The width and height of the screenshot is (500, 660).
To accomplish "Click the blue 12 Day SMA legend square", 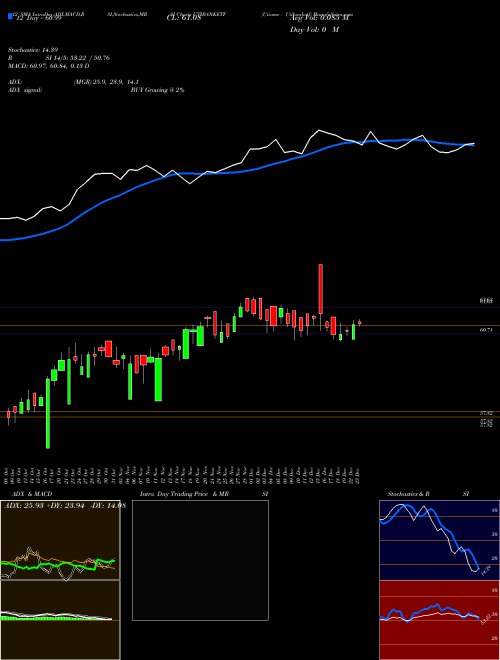I will [10, 16].
